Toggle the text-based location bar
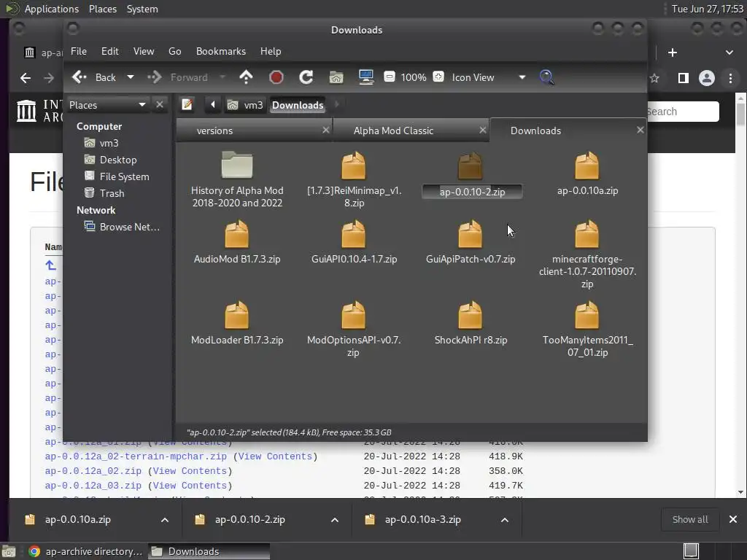 coord(187,104)
